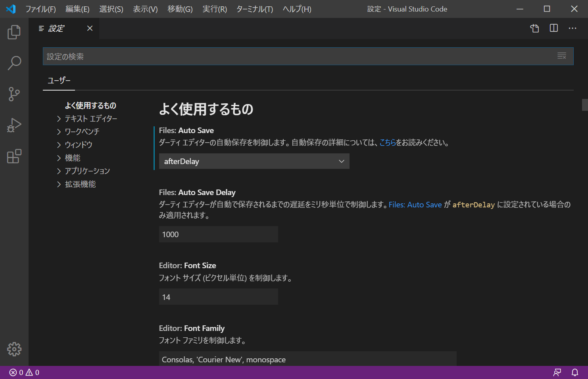The height and width of the screenshot is (379, 588).
Task: Open the 表示(V) menu
Action: point(145,9)
